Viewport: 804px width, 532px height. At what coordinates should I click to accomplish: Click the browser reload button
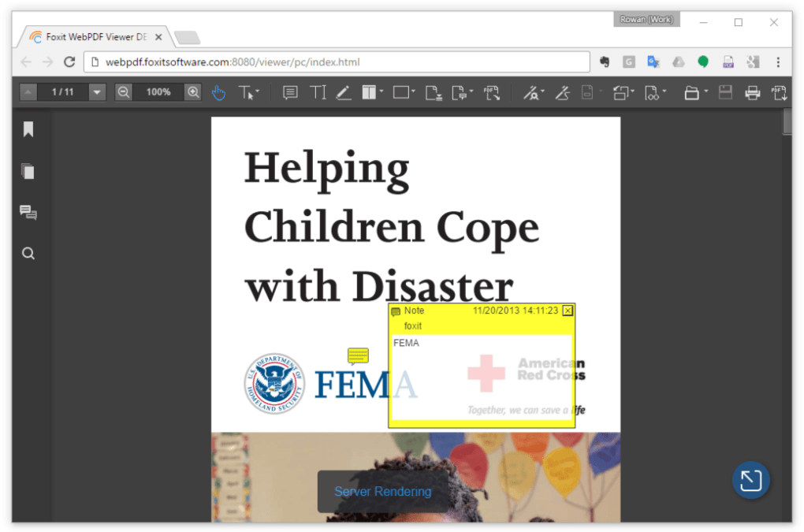click(x=69, y=62)
